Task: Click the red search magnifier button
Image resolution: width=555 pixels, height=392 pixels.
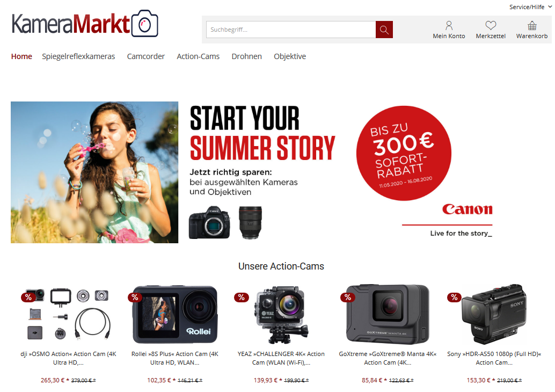Action: pos(384,30)
